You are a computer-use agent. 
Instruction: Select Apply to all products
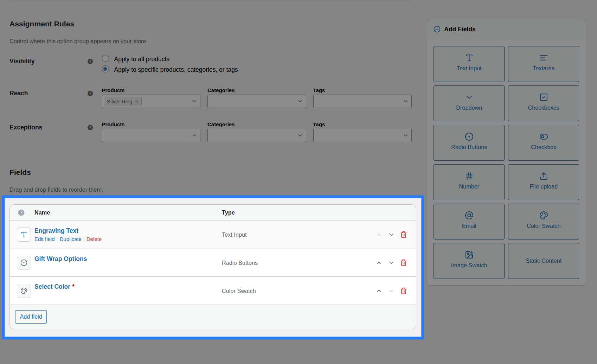pyautogui.click(x=105, y=58)
